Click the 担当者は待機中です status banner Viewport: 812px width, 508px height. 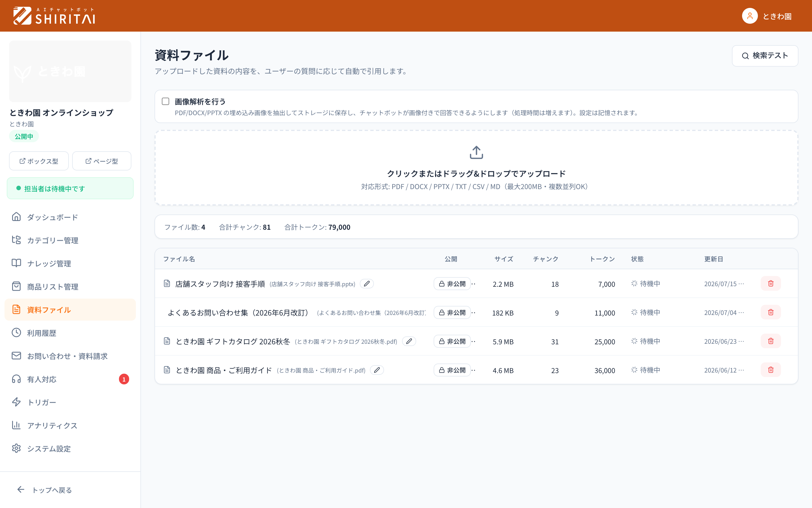click(x=70, y=189)
